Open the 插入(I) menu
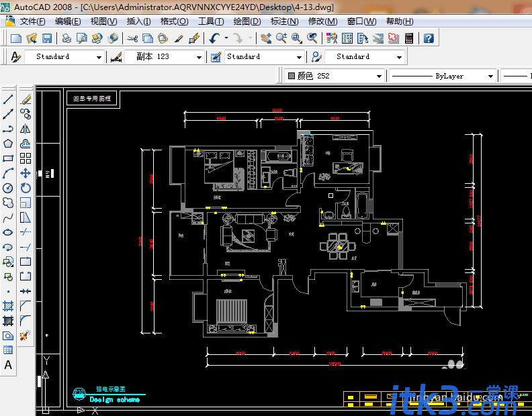Image resolution: width=532 pixels, height=416 pixels. [x=138, y=21]
